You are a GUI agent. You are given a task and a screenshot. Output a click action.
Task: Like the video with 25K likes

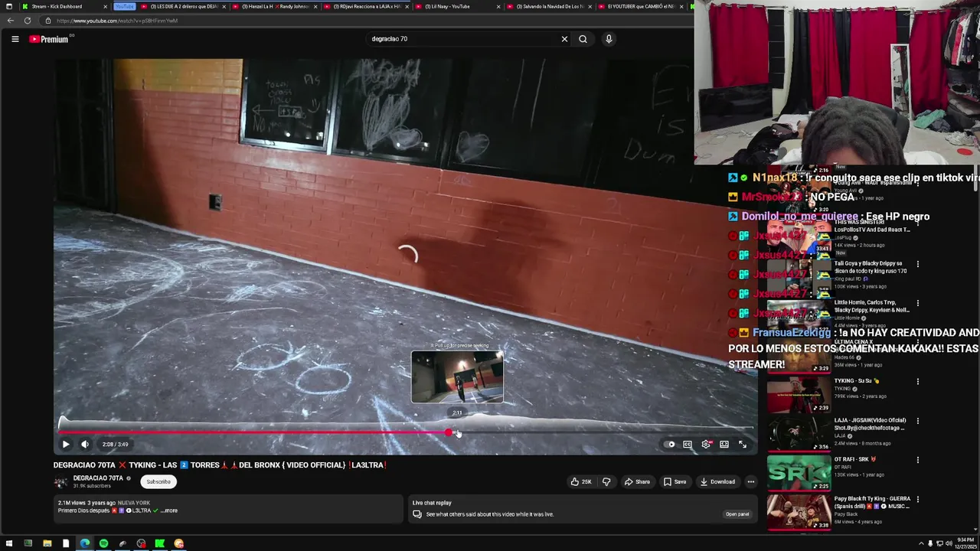coord(581,481)
